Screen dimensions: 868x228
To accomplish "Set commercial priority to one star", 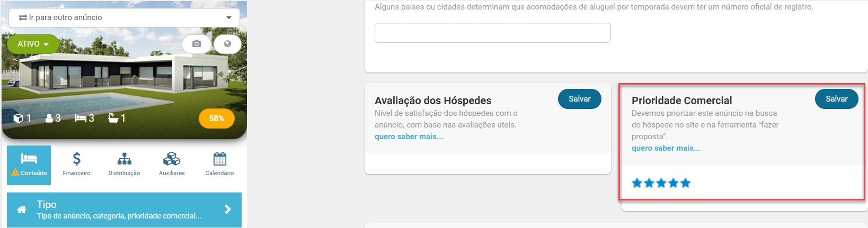I will [637, 183].
